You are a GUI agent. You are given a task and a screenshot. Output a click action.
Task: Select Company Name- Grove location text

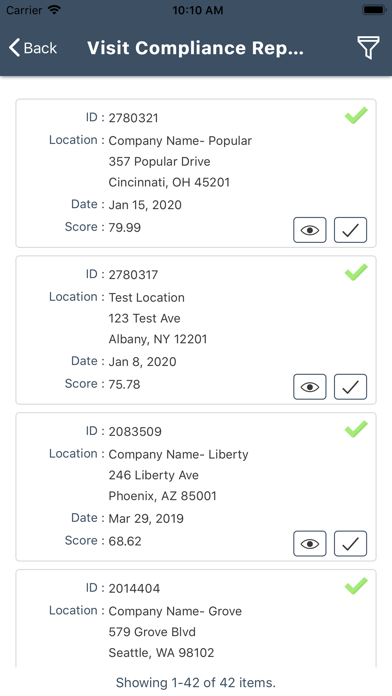click(175, 611)
